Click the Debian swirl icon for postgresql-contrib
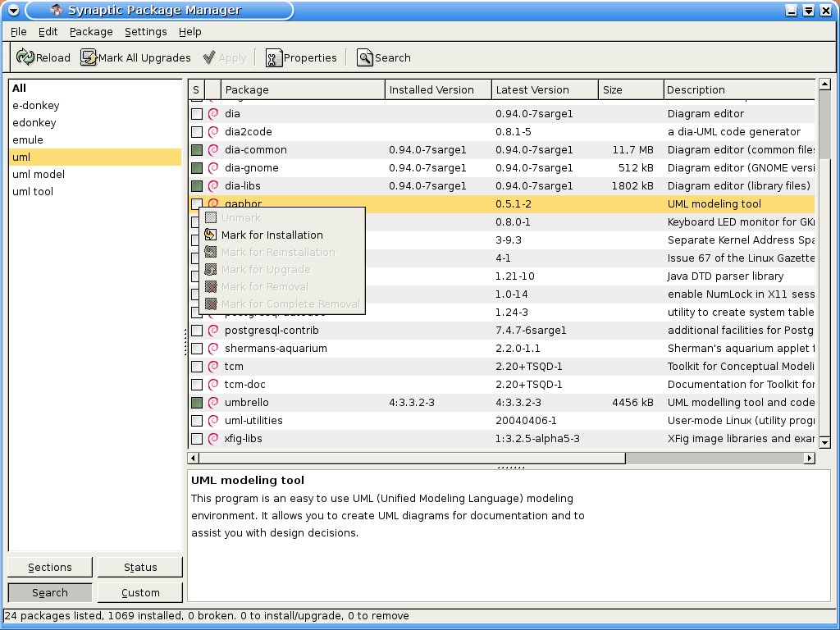Viewport: 840px width, 630px height. pos(213,331)
